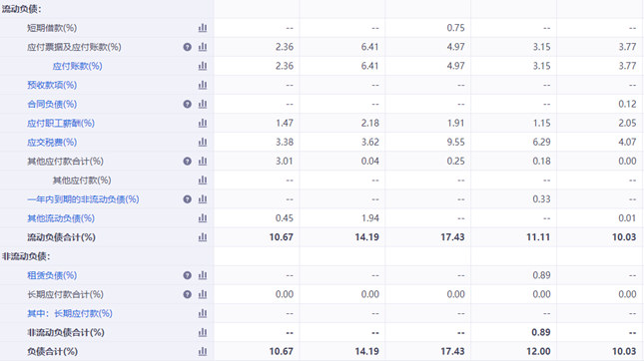
Task: Click the 应交税费(%) link
Action: pos(52,143)
